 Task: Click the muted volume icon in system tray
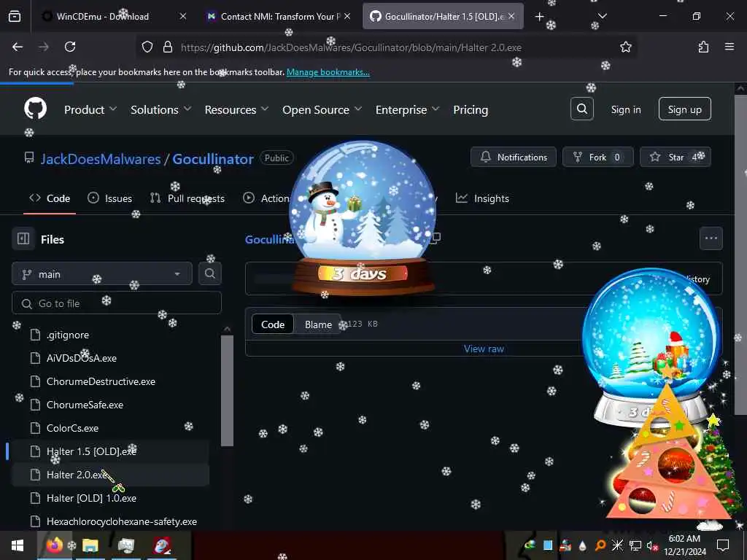pyautogui.click(x=651, y=545)
